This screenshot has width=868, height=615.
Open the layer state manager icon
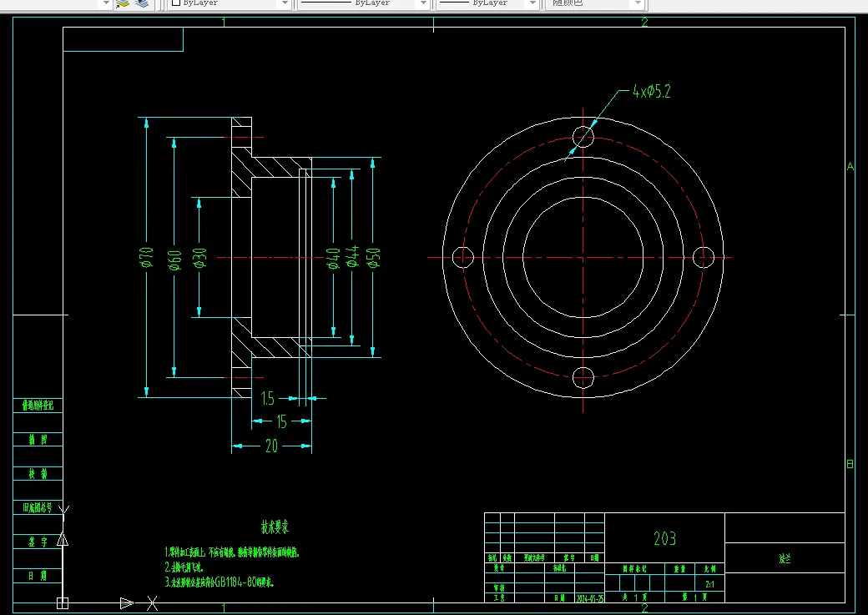click(123, 3)
